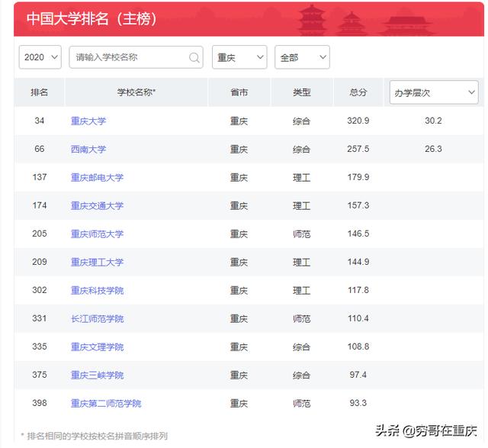Click the 30.2 办学层次 value
Image resolution: width=488 pixels, height=448 pixels.
pos(433,121)
